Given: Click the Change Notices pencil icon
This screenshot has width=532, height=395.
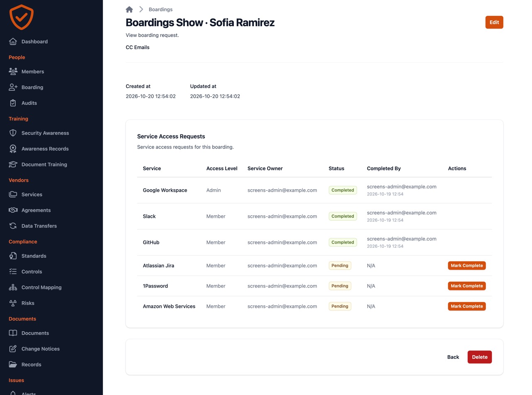Looking at the screenshot, I should [13, 349].
